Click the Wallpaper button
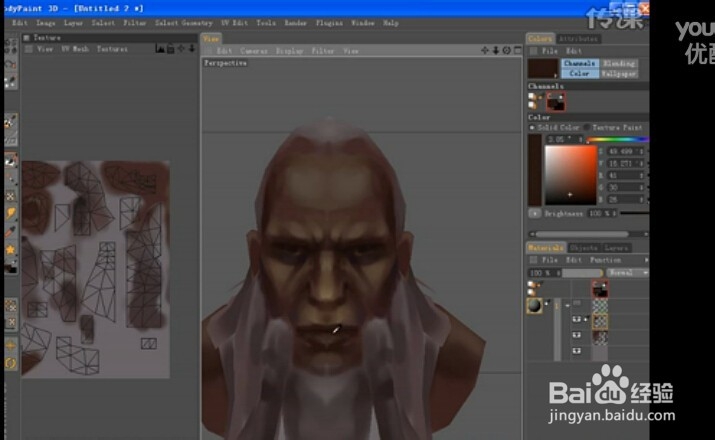This screenshot has width=715, height=440. coord(619,73)
